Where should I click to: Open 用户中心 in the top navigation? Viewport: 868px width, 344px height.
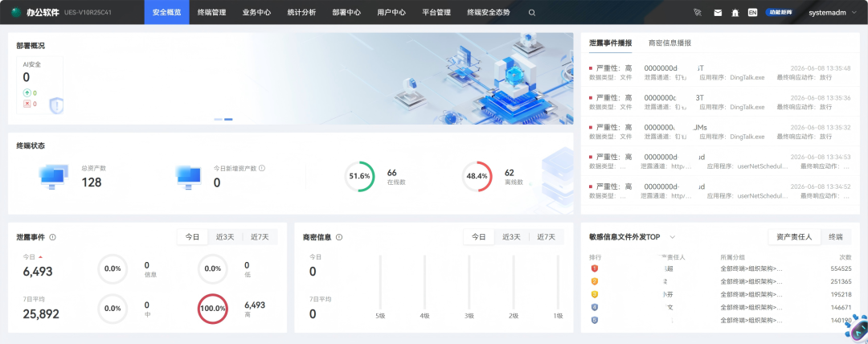pyautogui.click(x=391, y=12)
